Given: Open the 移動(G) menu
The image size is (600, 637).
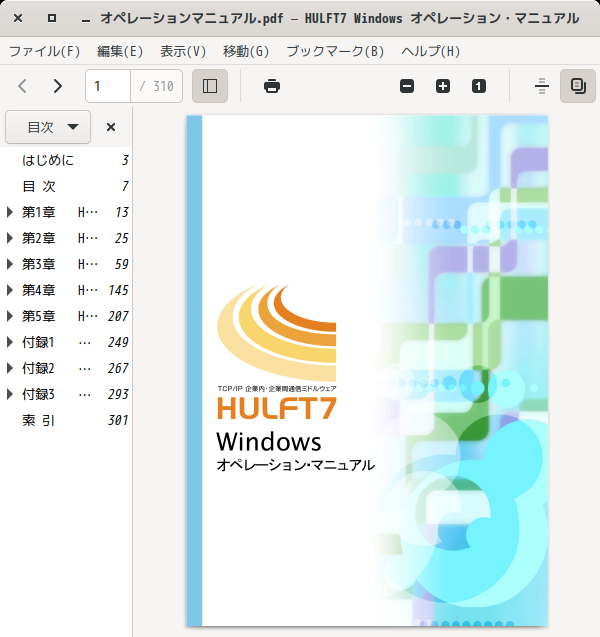Looking at the screenshot, I should (x=246, y=52).
